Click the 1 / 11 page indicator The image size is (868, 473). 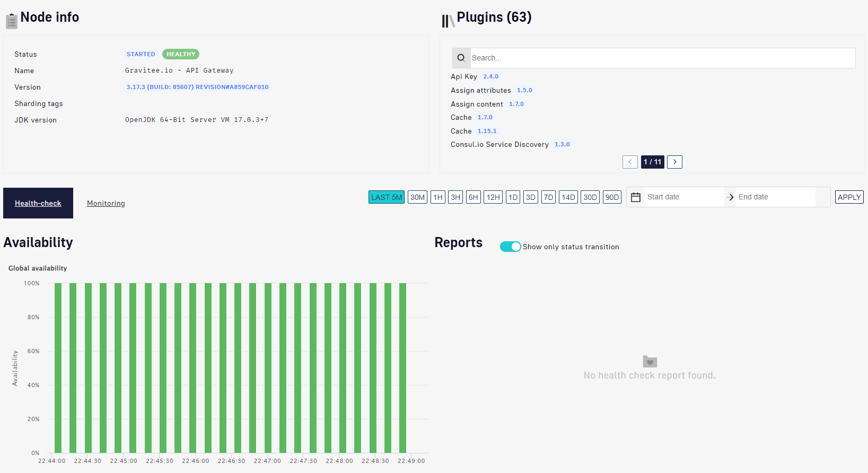pyautogui.click(x=652, y=162)
